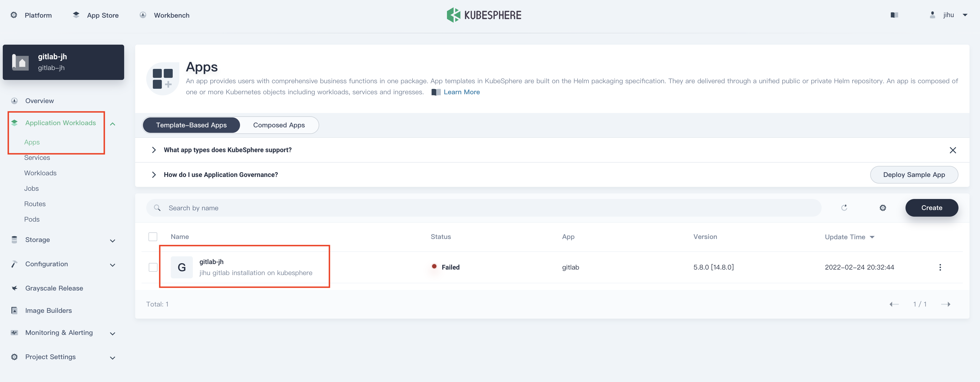The image size is (980, 382).
Task: Click the jihu user avatar icon
Action: pyautogui.click(x=933, y=15)
